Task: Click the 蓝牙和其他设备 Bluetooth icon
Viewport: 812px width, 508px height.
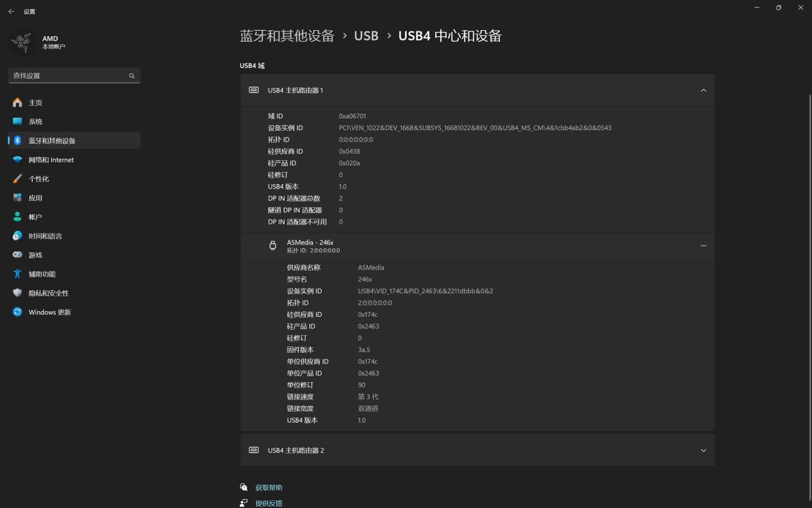Action: [17, 140]
